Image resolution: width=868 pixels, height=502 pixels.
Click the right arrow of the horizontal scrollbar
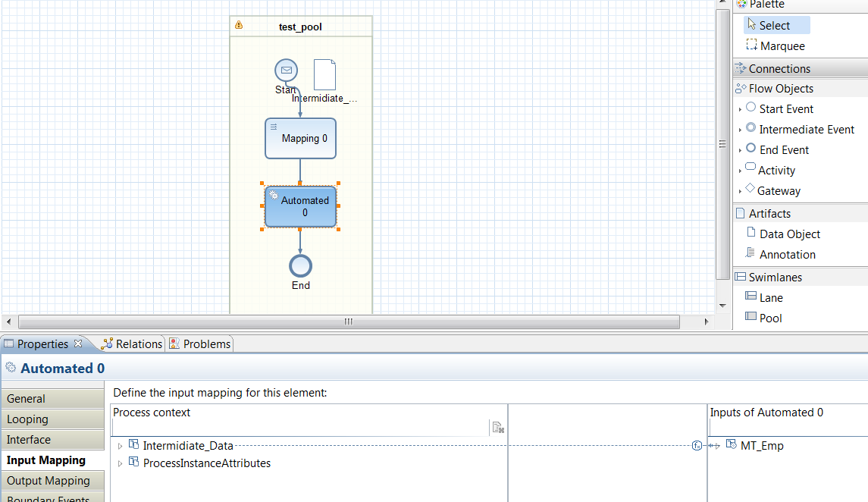(x=706, y=322)
